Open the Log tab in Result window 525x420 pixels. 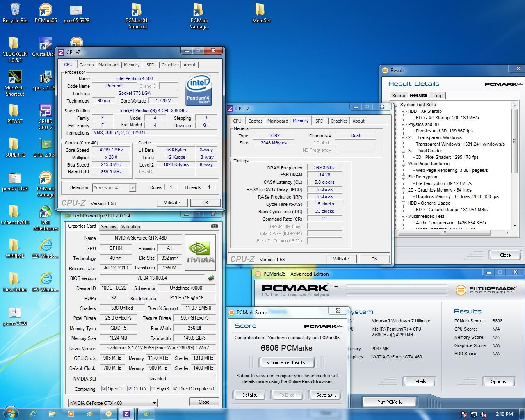click(437, 96)
